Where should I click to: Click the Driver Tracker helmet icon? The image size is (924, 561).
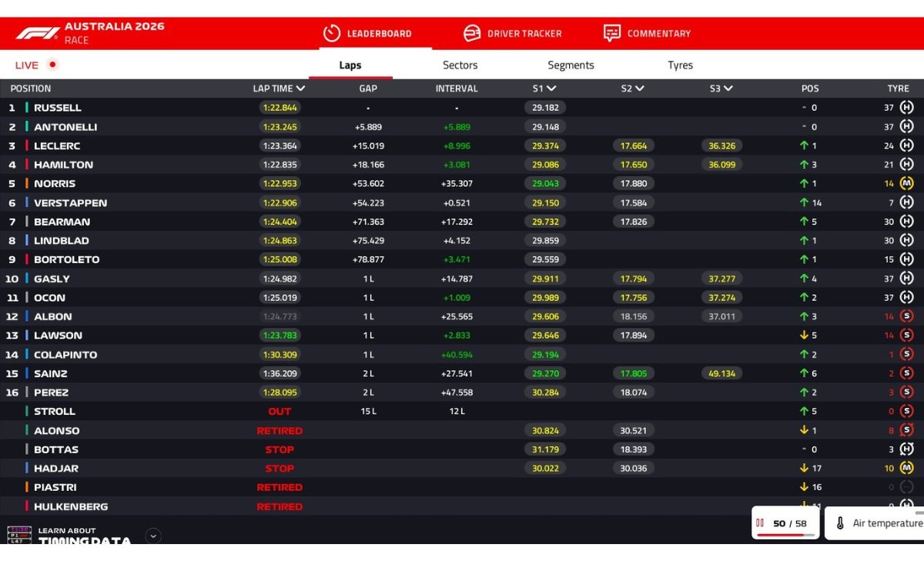coord(472,33)
